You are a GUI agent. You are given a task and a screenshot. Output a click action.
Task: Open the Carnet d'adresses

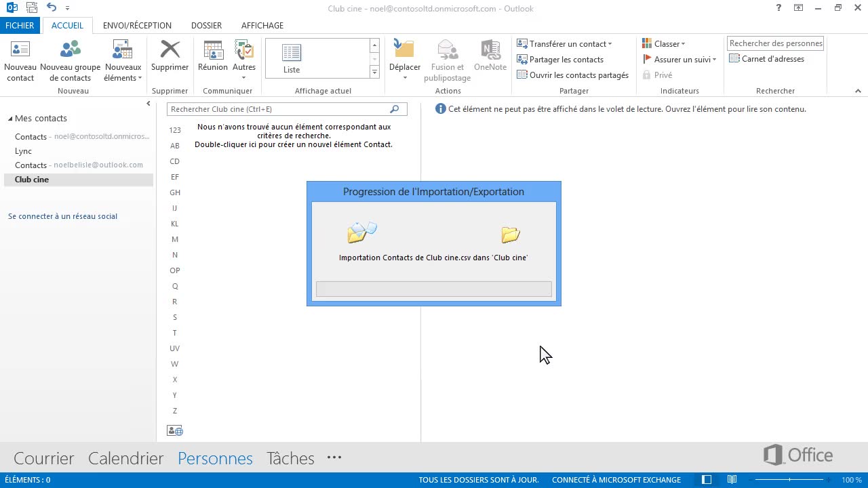(x=767, y=58)
